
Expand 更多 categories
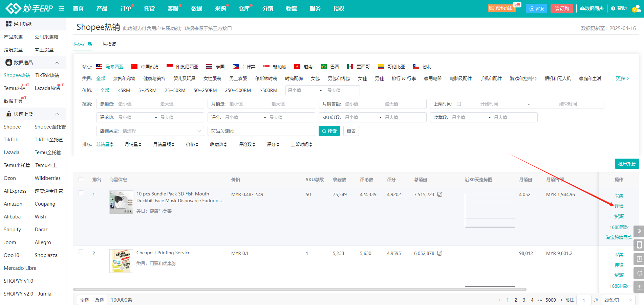pyautogui.click(x=622, y=78)
